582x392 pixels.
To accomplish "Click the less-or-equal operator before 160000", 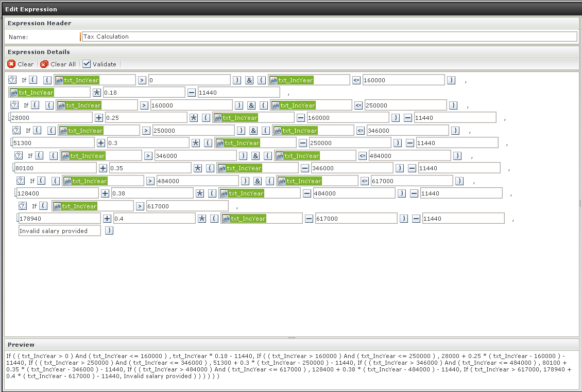I will [356, 80].
